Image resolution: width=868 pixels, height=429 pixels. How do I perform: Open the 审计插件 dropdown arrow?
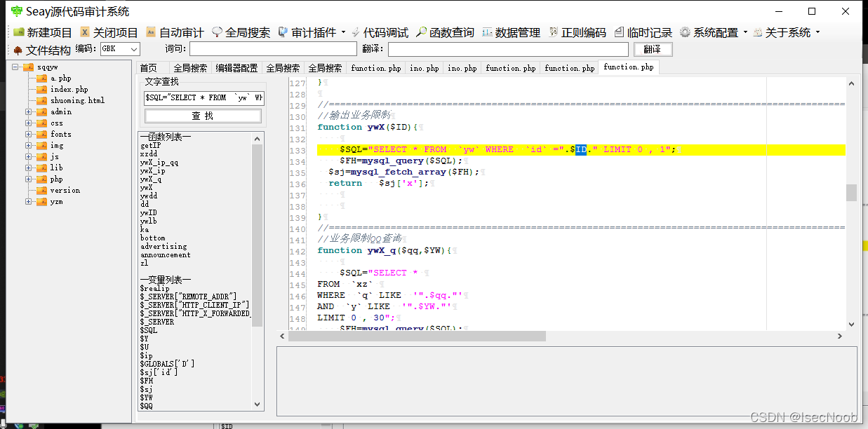[x=343, y=32]
